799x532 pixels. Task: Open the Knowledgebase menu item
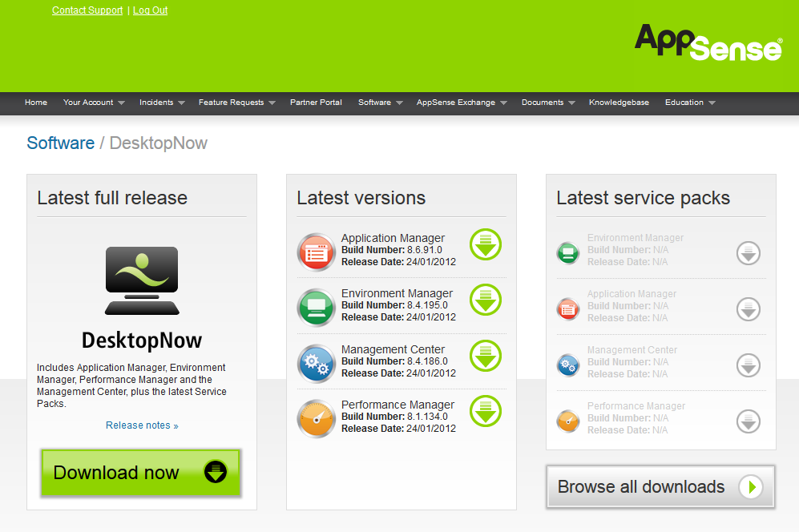619,103
